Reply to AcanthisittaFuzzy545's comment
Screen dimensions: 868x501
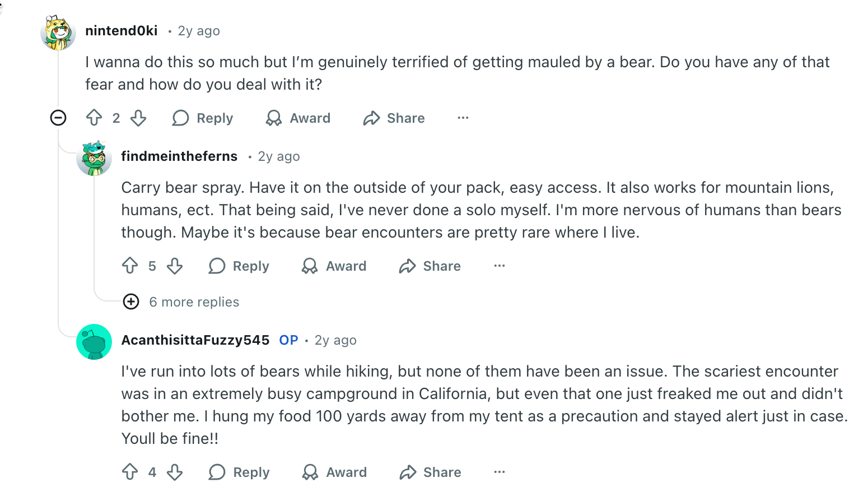pyautogui.click(x=239, y=472)
